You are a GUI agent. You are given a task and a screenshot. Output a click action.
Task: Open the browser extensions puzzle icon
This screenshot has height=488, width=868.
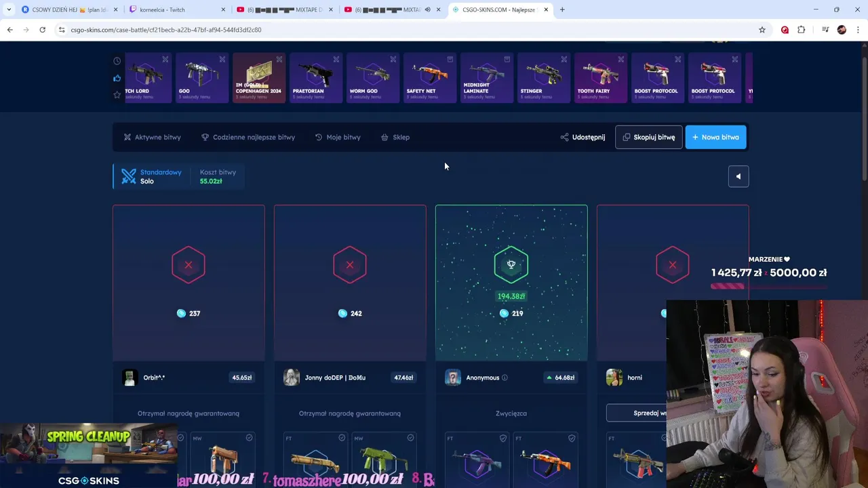[802, 30]
